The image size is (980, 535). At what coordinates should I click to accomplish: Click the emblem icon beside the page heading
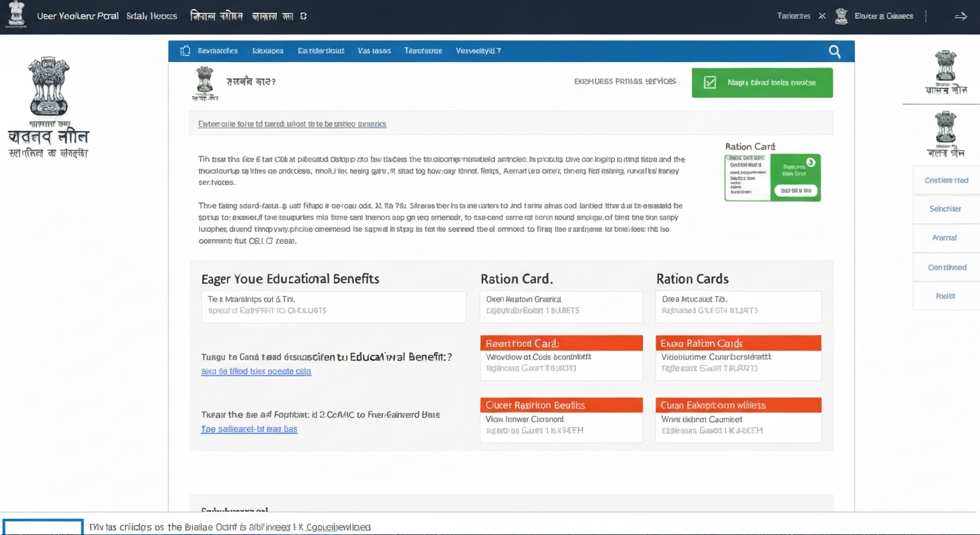click(x=205, y=82)
